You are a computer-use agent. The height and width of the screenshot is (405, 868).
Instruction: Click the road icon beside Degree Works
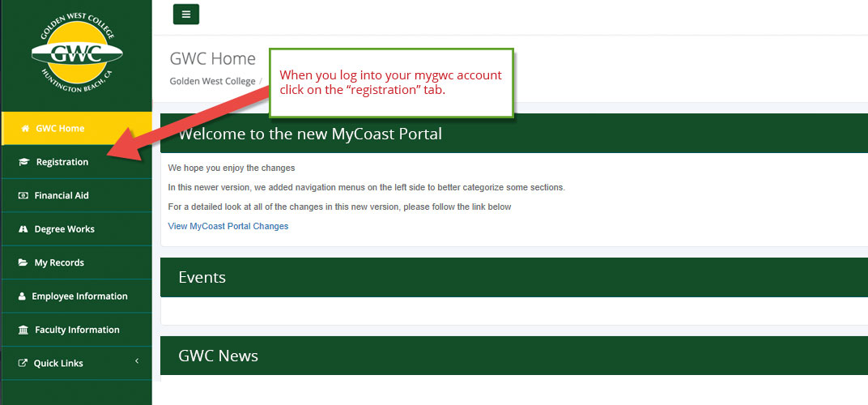23,229
